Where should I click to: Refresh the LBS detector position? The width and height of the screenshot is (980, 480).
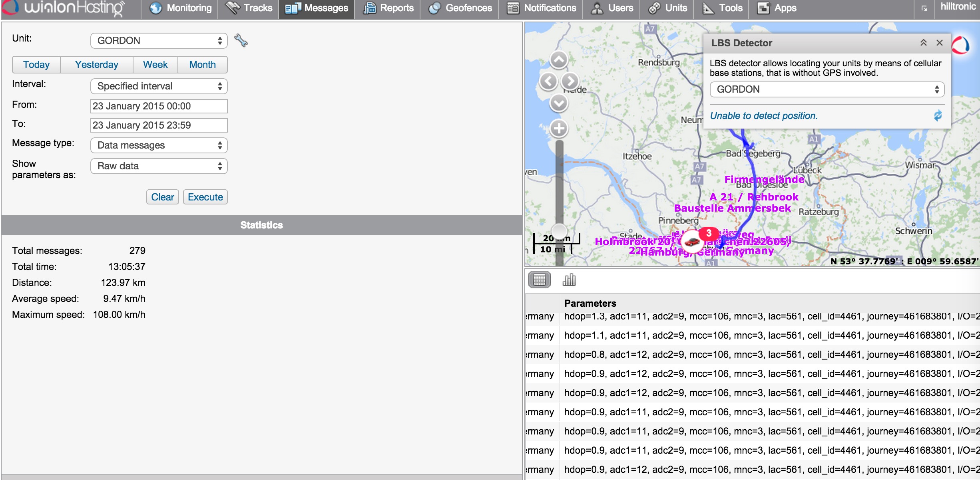tap(938, 116)
